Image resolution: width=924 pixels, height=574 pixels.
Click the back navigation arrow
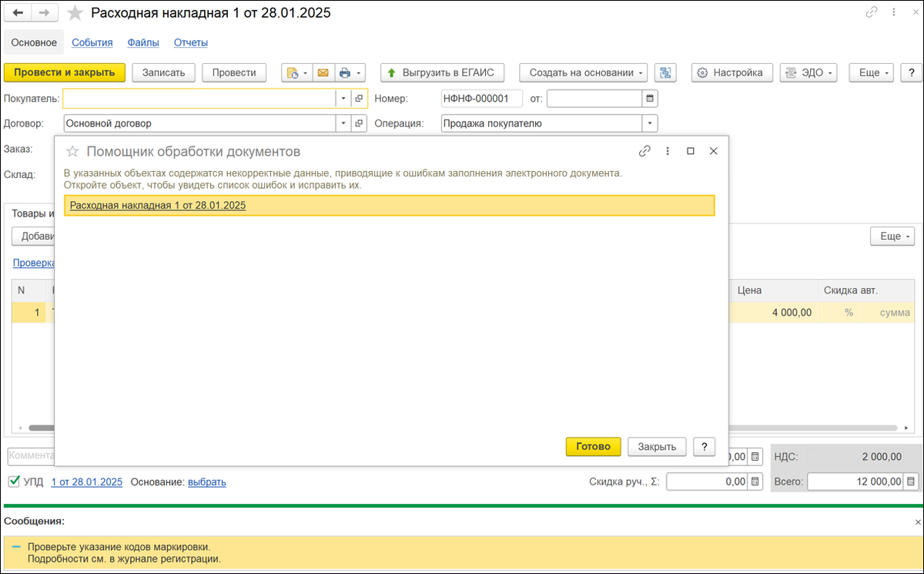pos(18,13)
